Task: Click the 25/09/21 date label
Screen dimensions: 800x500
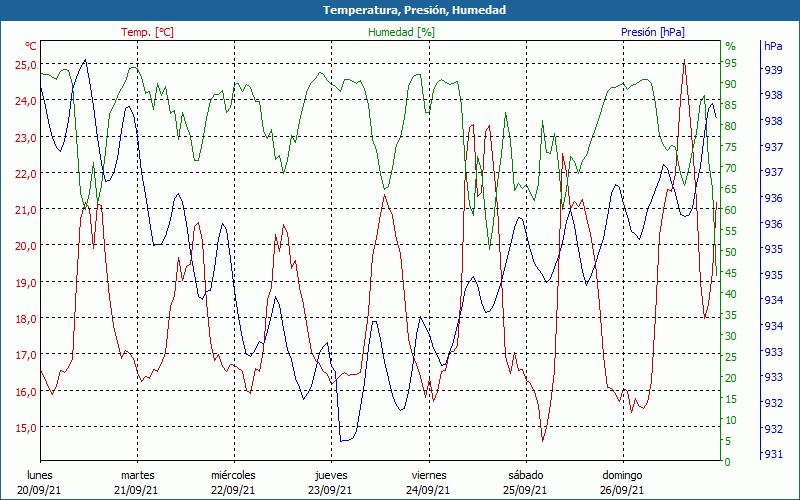Action: point(525,491)
